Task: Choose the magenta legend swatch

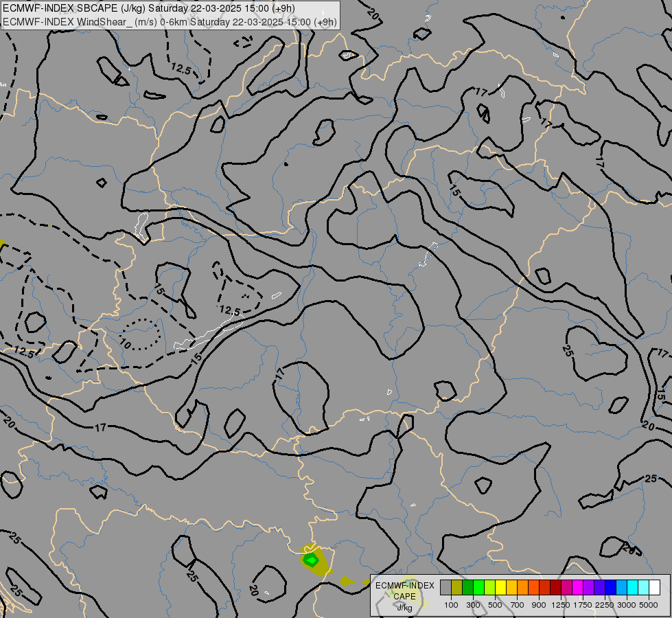Action: [x=578, y=588]
